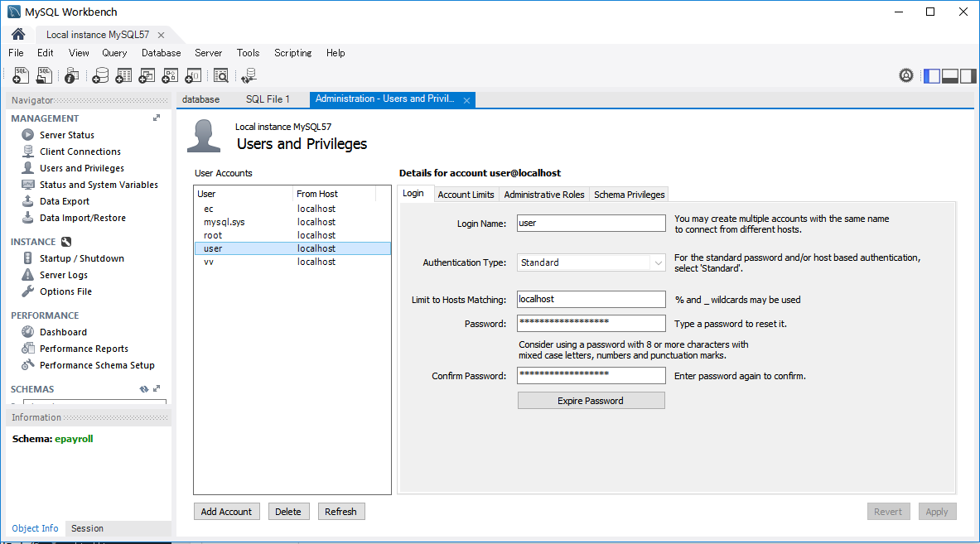Select the mysql.sys user account row
This screenshot has width=980, height=544.
(x=292, y=222)
